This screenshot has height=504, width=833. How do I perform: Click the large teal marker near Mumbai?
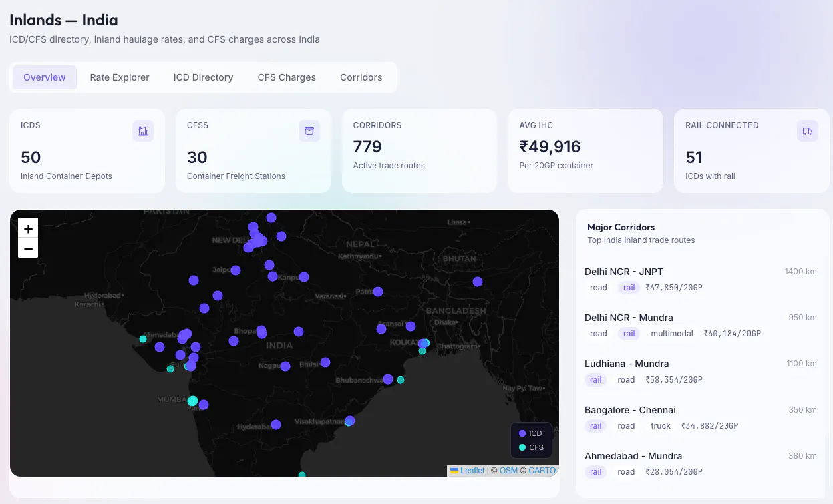[x=192, y=401]
